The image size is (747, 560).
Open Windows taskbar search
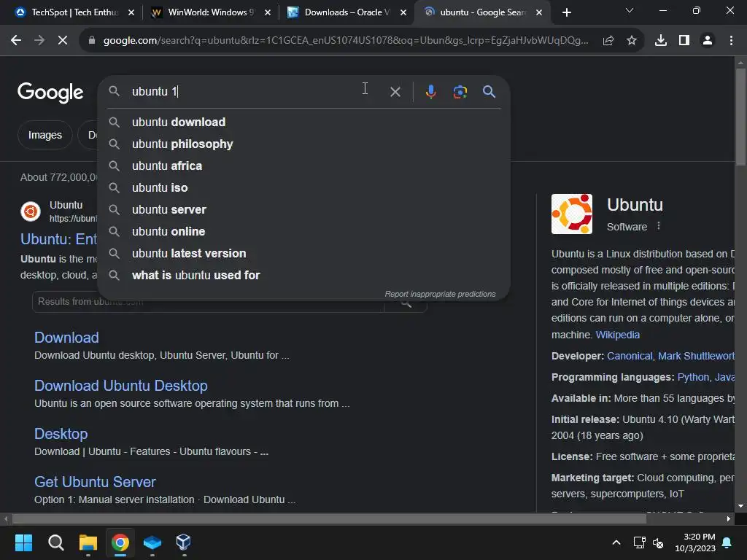pyautogui.click(x=55, y=542)
